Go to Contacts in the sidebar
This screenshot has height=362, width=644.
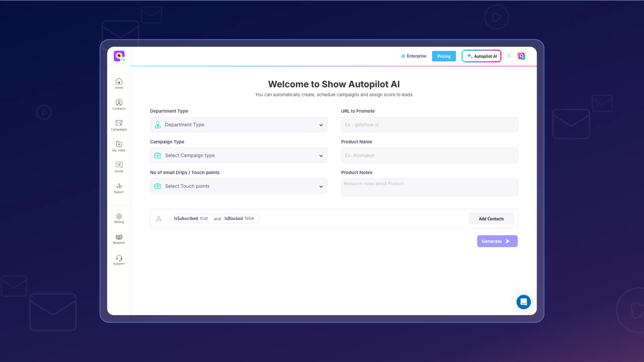coord(119,103)
